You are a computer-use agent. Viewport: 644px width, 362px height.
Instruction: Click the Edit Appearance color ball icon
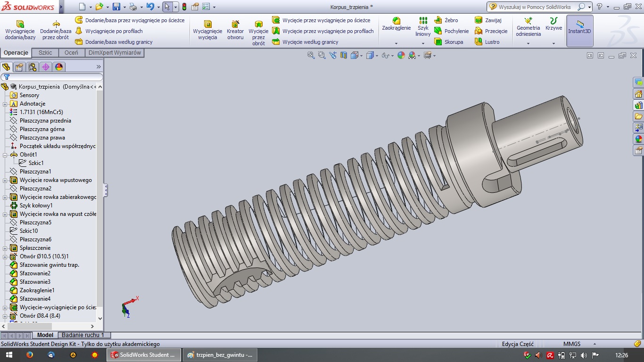tap(401, 55)
